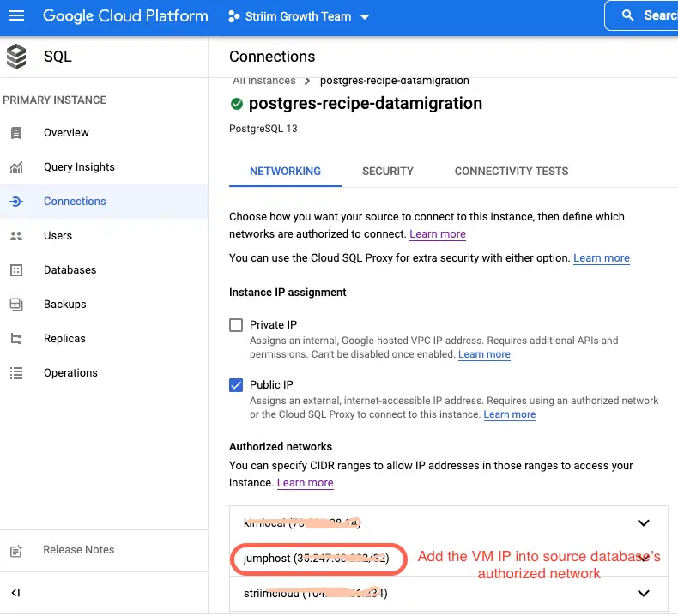Collapse the left sidebar panel
Screen dimensions: 678x616
pos(16,593)
